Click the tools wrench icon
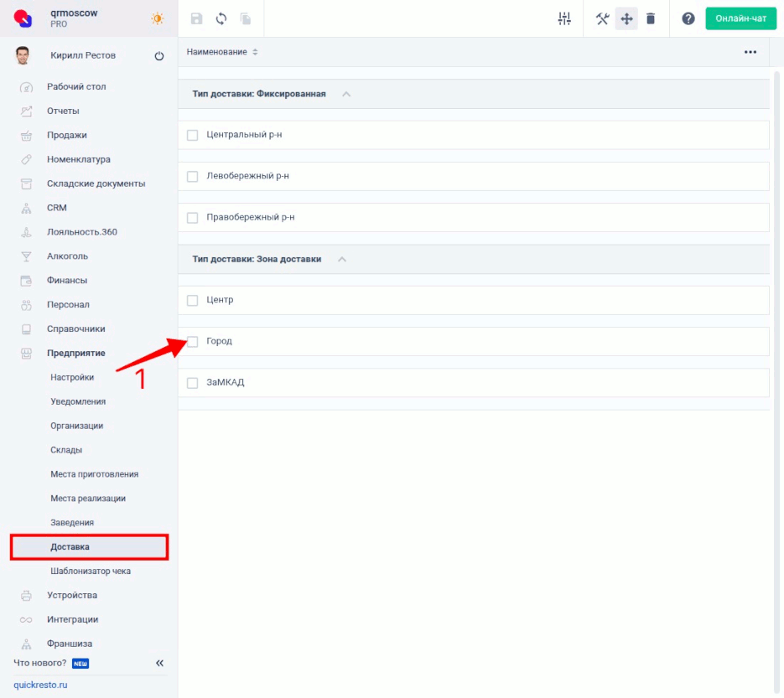The image size is (784, 698). click(x=602, y=18)
